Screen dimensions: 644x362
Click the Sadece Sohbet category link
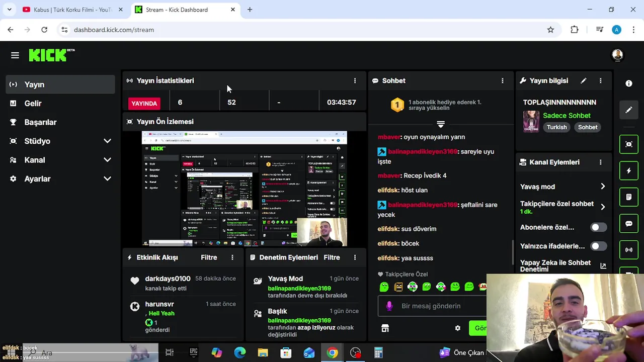click(567, 116)
